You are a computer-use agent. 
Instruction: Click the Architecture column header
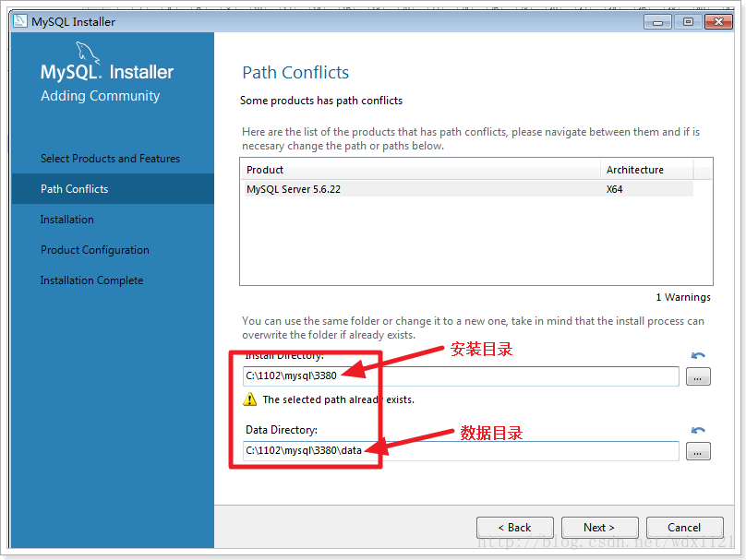click(x=647, y=170)
